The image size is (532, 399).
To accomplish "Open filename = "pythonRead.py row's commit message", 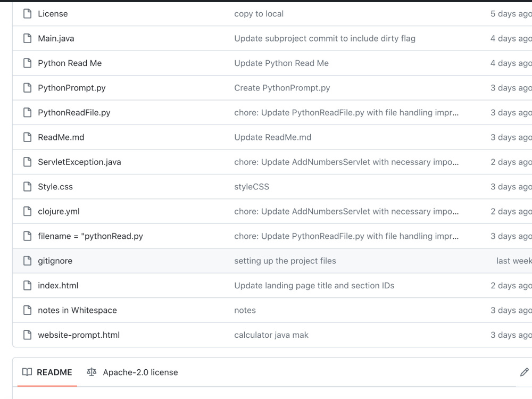I will tap(346, 236).
